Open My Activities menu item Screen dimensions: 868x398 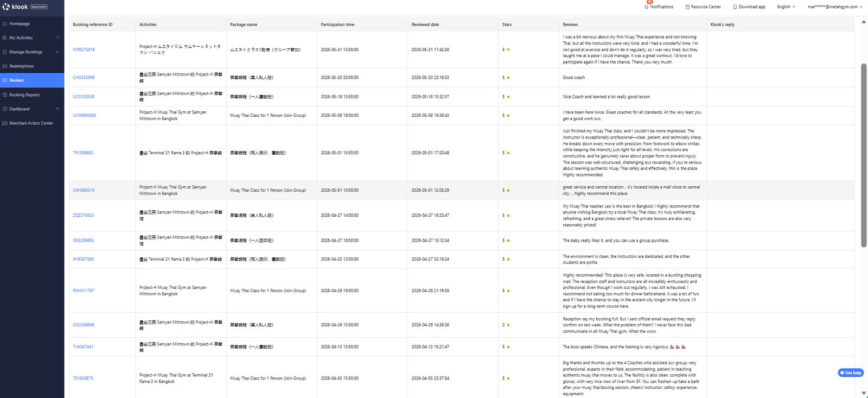click(x=32, y=38)
